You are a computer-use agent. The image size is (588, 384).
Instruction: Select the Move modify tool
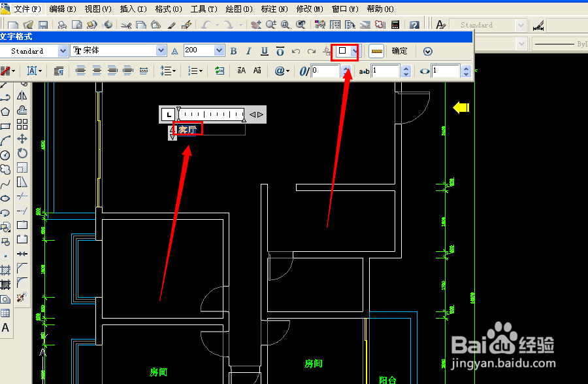tap(22, 139)
